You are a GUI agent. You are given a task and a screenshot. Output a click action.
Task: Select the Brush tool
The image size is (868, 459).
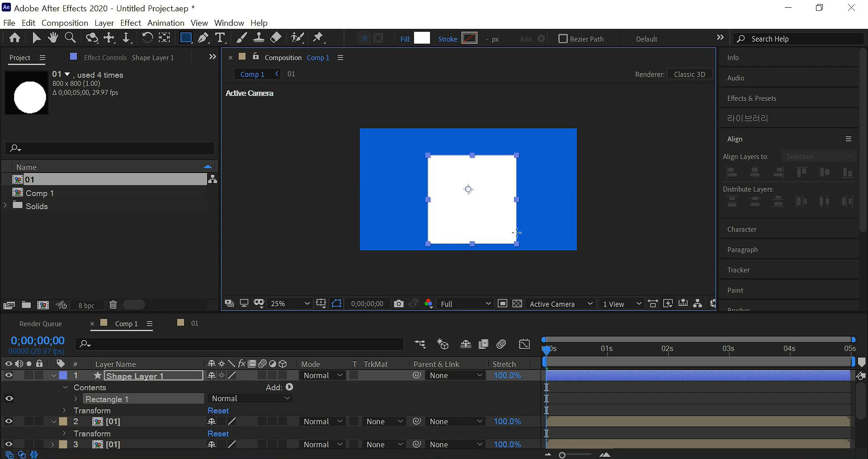pos(241,38)
